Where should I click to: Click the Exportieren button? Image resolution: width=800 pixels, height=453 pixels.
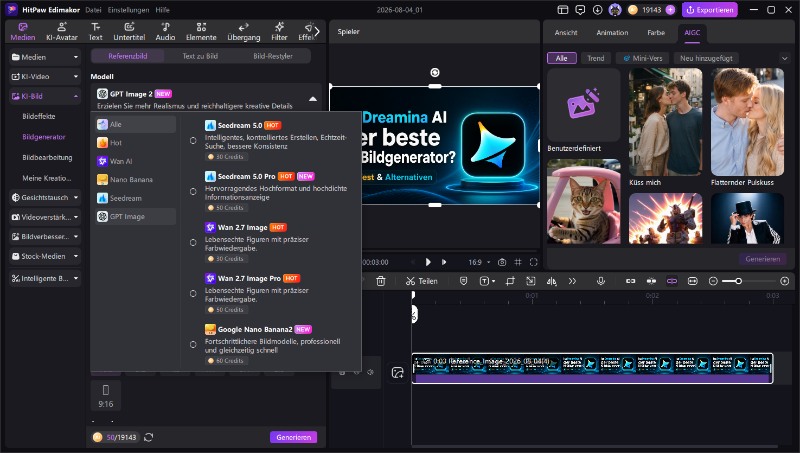pyautogui.click(x=710, y=10)
